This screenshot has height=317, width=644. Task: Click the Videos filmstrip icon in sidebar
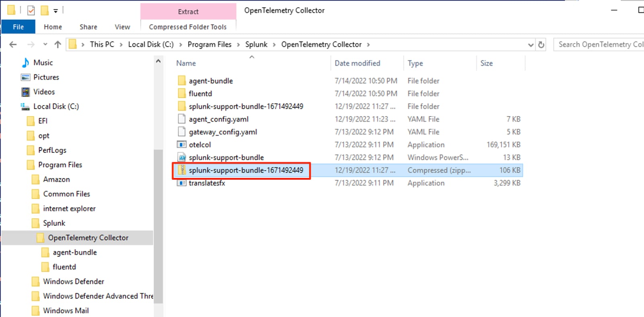point(25,92)
